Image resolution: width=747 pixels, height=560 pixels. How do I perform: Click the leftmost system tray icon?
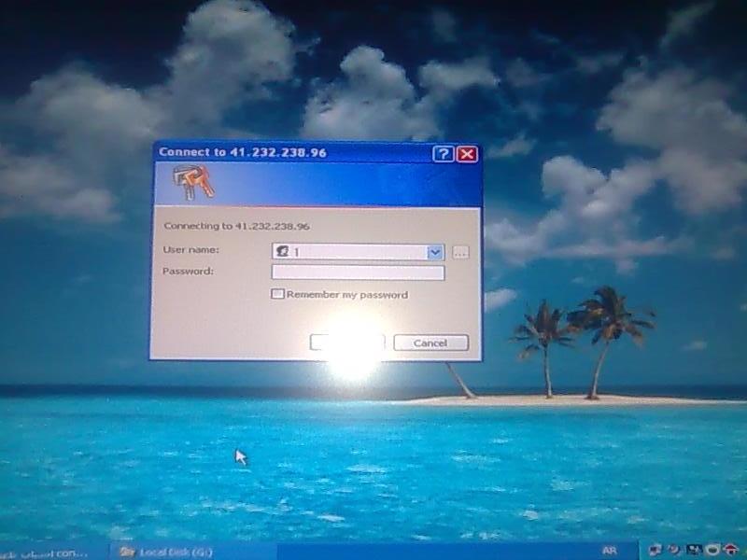pyautogui.click(x=656, y=551)
